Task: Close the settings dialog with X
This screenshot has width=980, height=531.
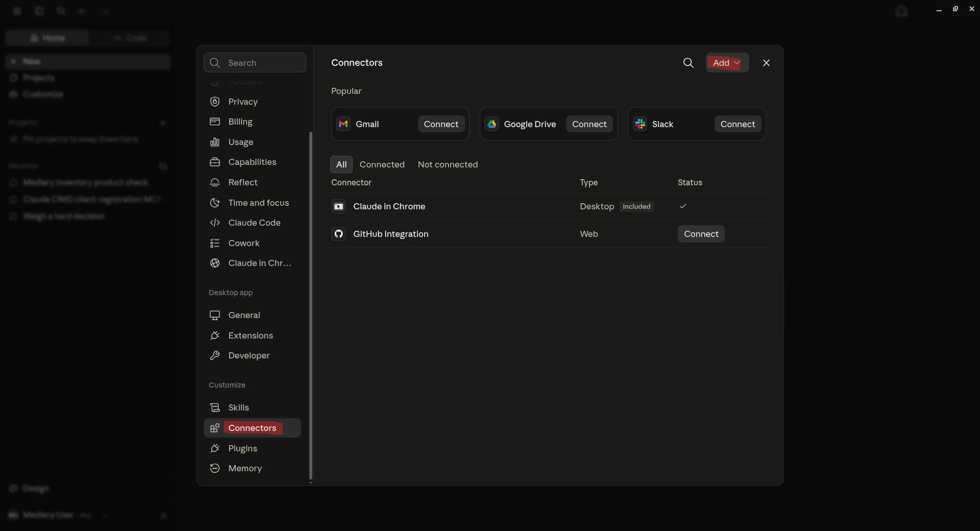Action: [x=766, y=63]
